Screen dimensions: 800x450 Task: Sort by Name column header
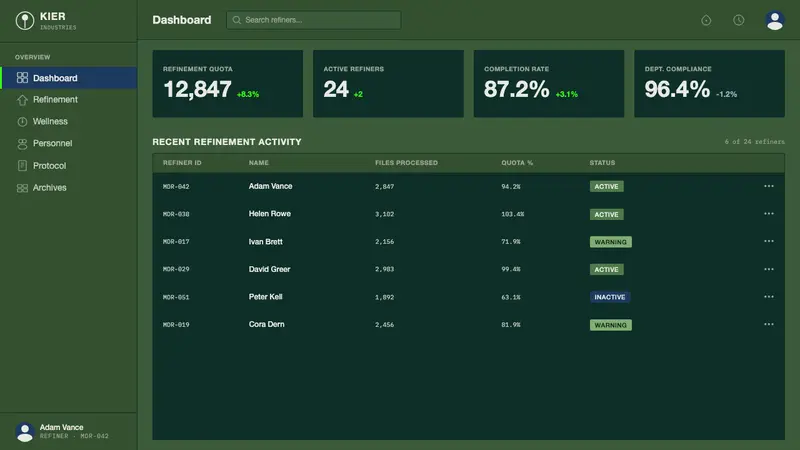coord(259,163)
